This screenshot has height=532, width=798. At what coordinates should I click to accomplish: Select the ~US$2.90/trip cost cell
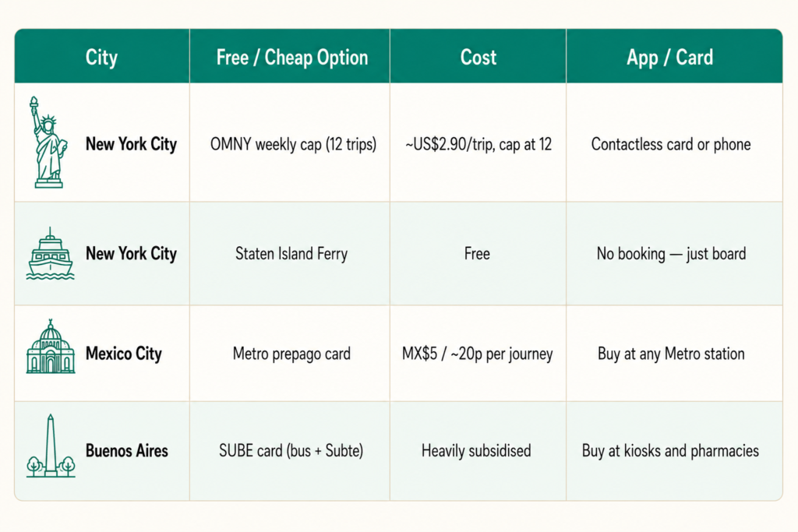478,144
